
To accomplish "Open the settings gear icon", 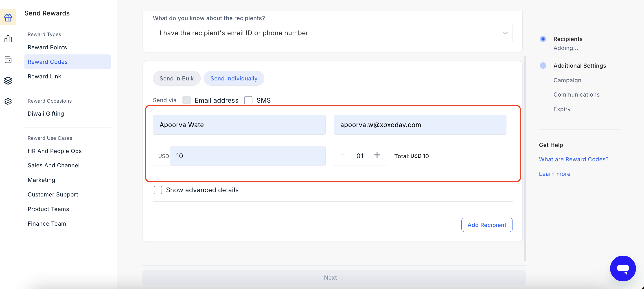I will (x=8, y=101).
